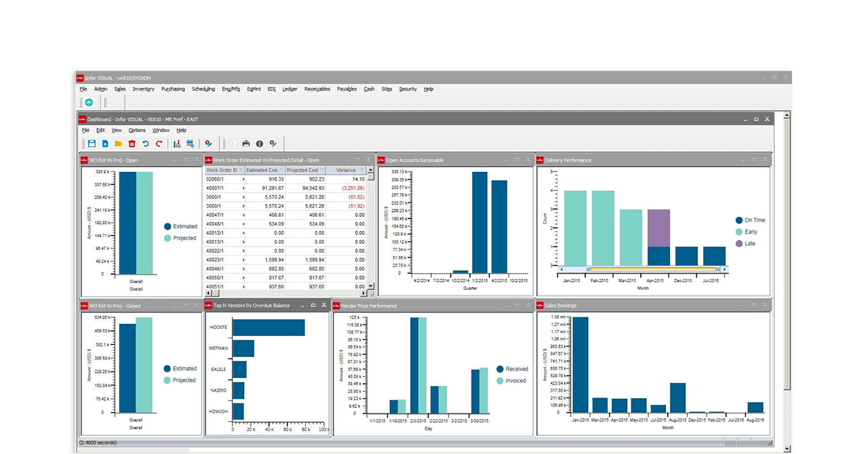Open the Purchasing menu

tap(173, 89)
